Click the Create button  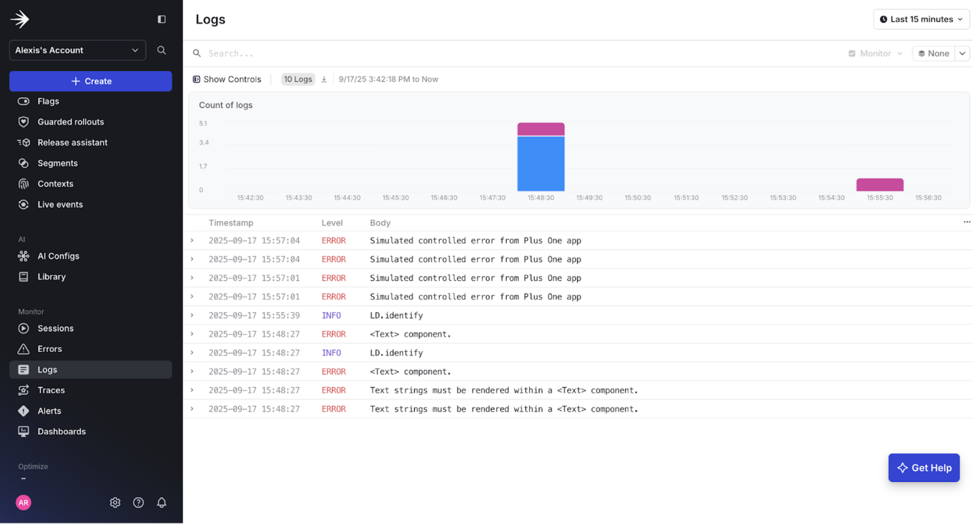click(x=91, y=81)
